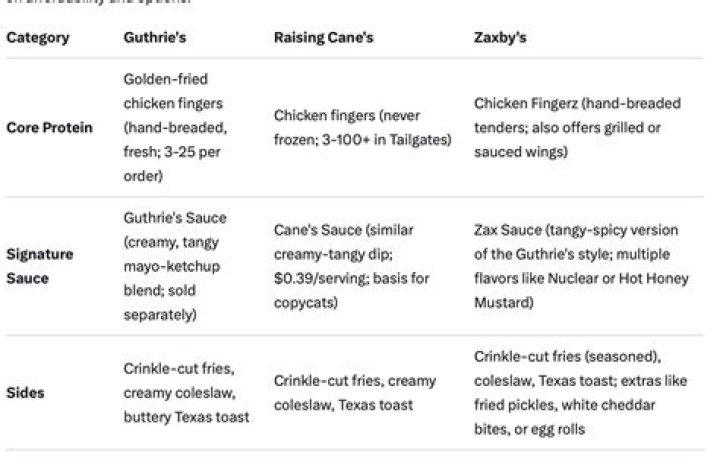Click Guthrie's golden-fried chicken fingers cell
This screenshot has width=720, height=465.
pos(175,127)
